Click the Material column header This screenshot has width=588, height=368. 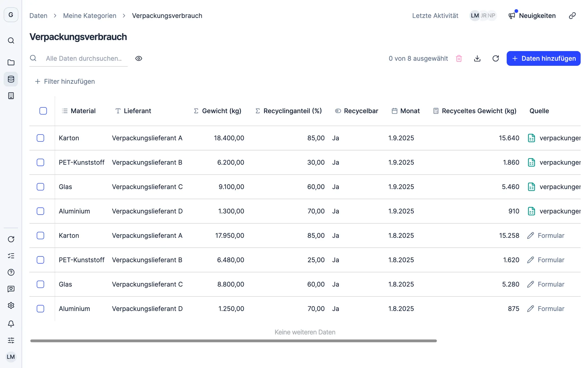point(79,111)
